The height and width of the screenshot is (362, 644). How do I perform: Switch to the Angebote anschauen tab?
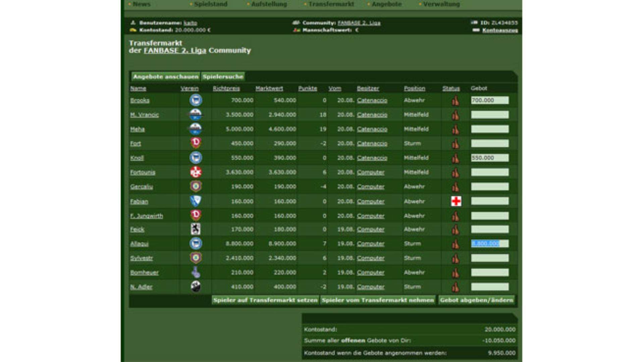tap(166, 77)
